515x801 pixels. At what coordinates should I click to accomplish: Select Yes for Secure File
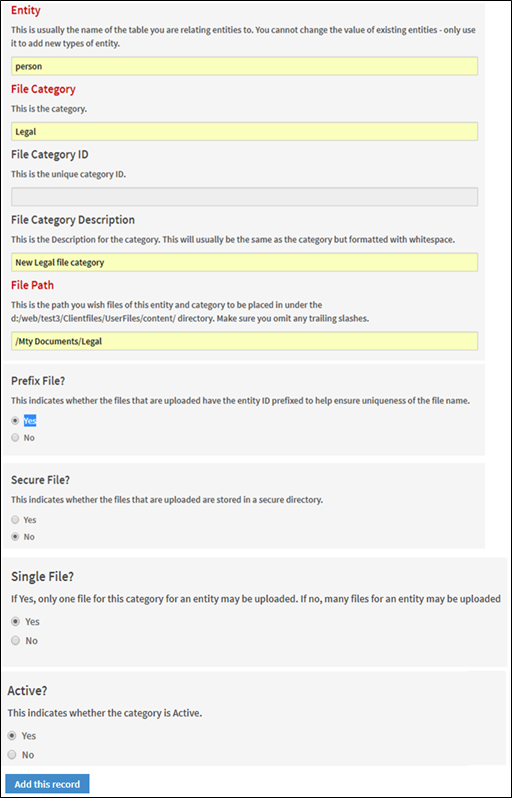(x=15, y=520)
